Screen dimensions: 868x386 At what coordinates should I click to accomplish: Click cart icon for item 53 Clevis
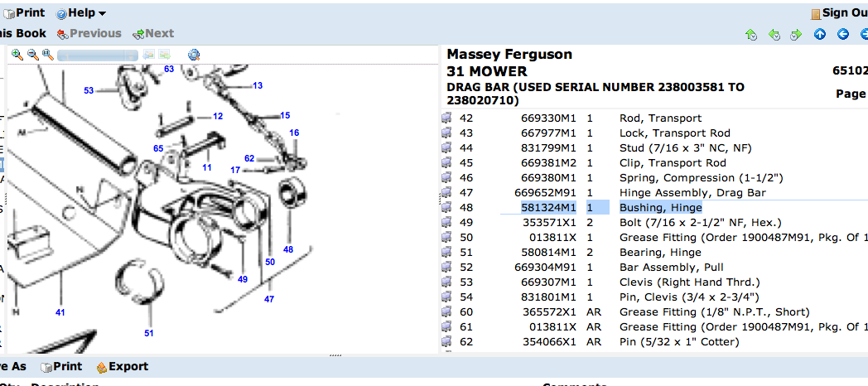(x=446, y=282)
